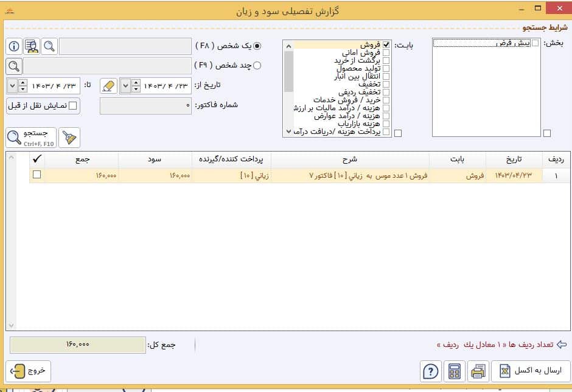Check the پیش فرض item in the بخش list

click(535, 43)
